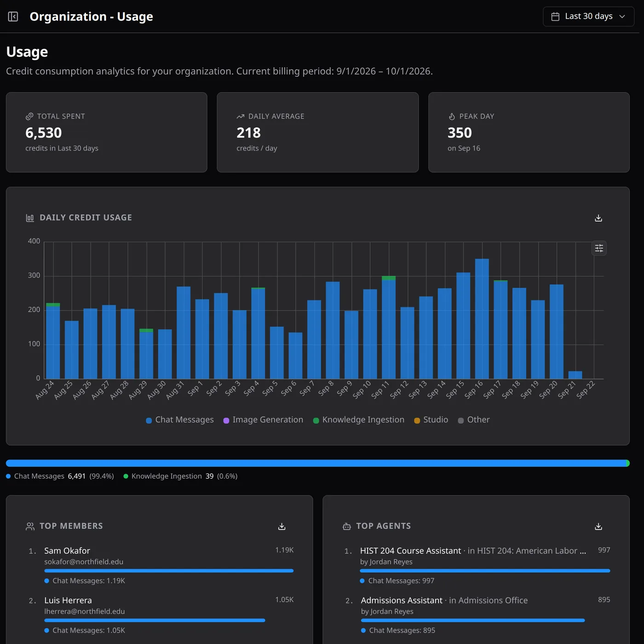Screen dimensions: 644x644
Task: Click the Top Members people icon
Action: (30, 527)
